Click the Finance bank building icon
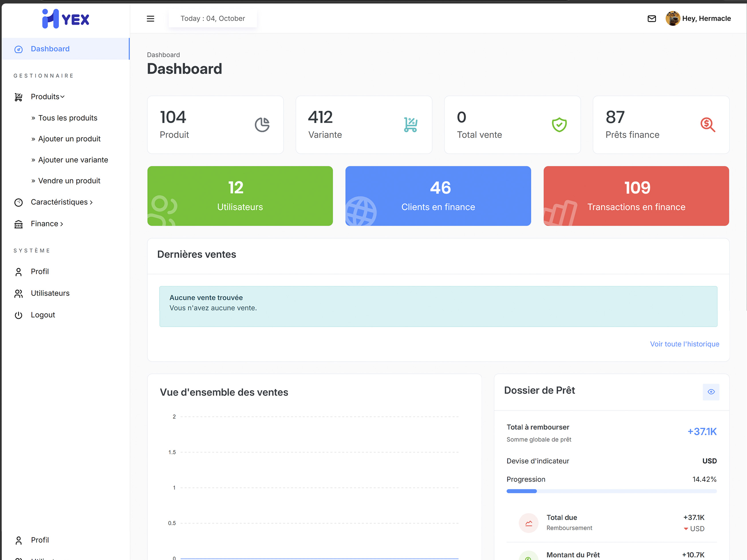This screenshot has width=747, height=560. [x=19, y=224]
